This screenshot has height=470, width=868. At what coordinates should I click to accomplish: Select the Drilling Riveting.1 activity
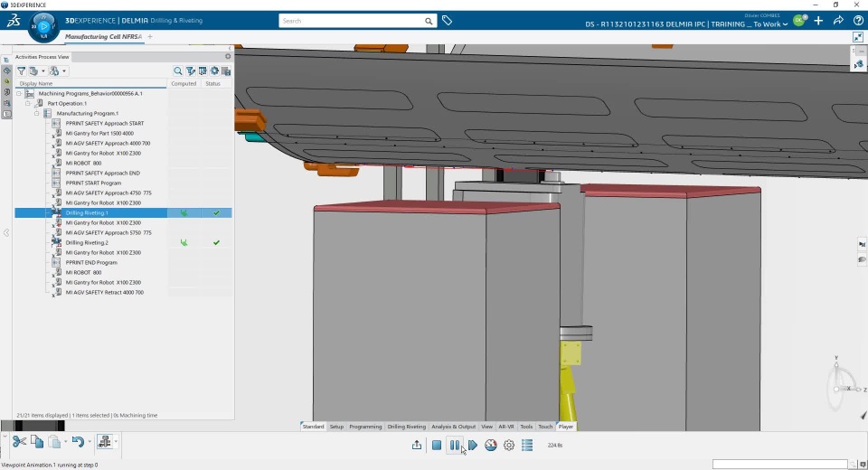tap(87, 212)
